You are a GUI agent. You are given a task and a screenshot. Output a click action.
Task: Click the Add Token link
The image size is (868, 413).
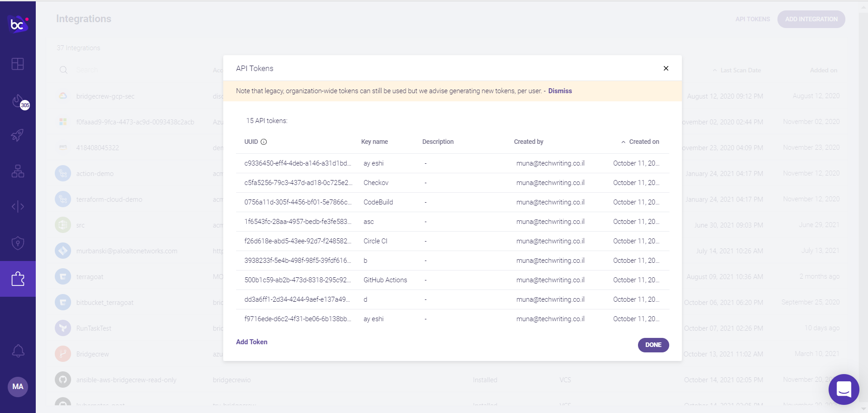(x=252, y=342)
